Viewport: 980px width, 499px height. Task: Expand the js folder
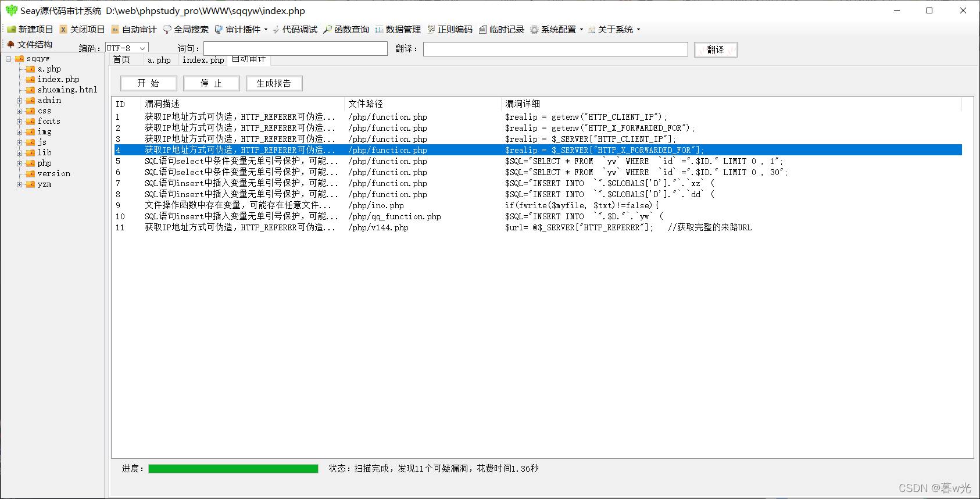[20, 142]
